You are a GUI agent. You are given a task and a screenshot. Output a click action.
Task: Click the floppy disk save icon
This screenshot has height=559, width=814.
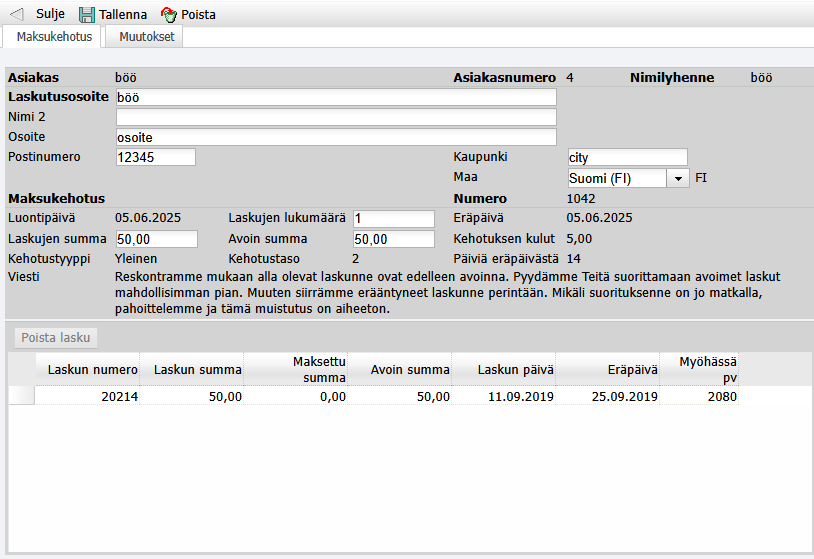click(87, 15)
